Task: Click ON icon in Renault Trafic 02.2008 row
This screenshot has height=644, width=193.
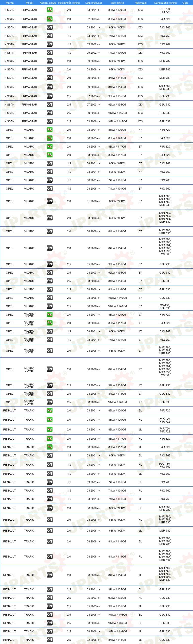Action: point(49,640)
